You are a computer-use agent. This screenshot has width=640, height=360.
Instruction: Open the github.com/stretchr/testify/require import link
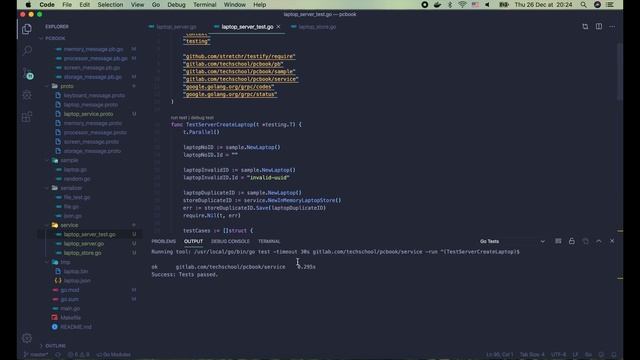coord(239,56)
